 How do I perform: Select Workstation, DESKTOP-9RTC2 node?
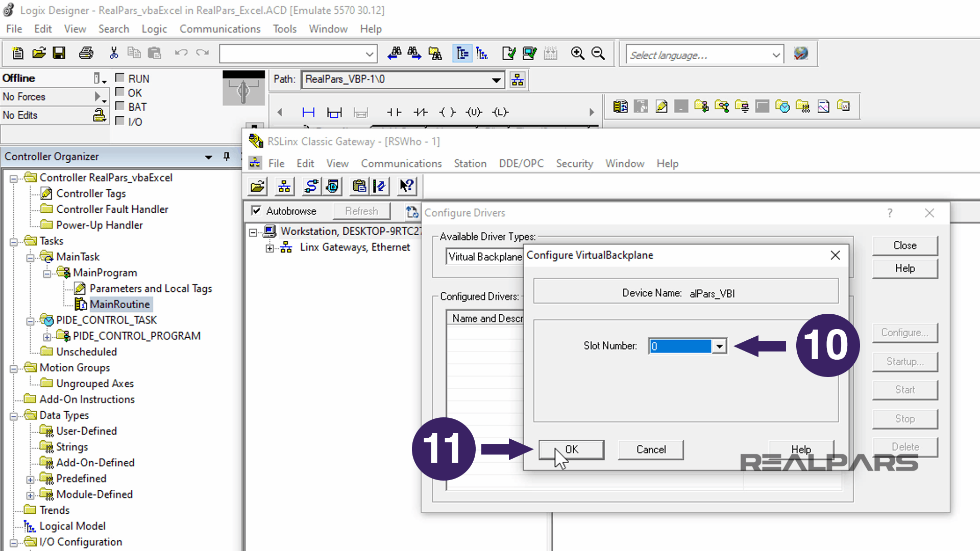[351, 232]
